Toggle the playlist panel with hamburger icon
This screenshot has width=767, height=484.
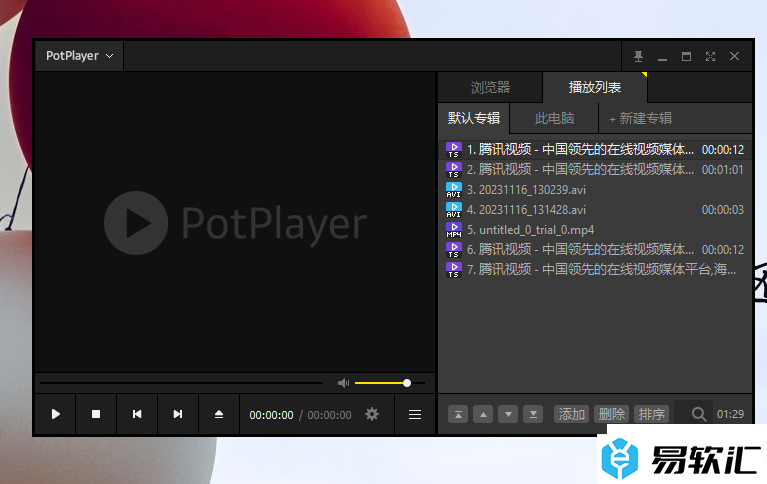[415, 415]
